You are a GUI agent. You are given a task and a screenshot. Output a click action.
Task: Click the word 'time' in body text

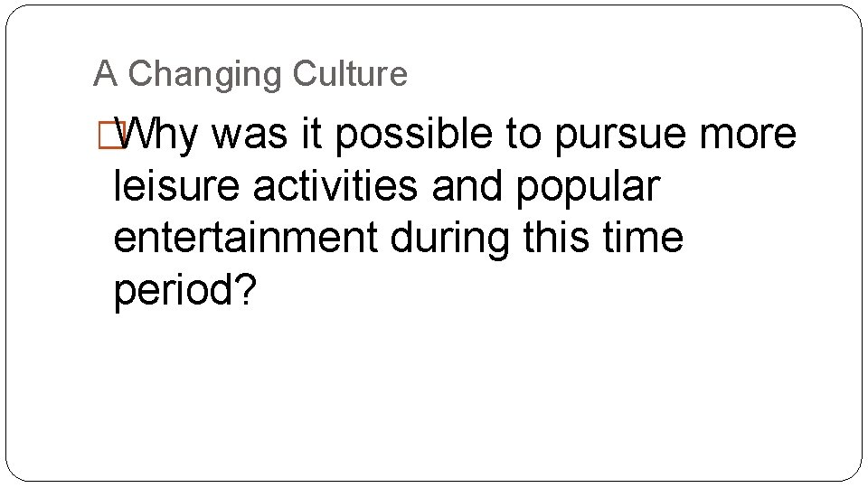[643, 238]
